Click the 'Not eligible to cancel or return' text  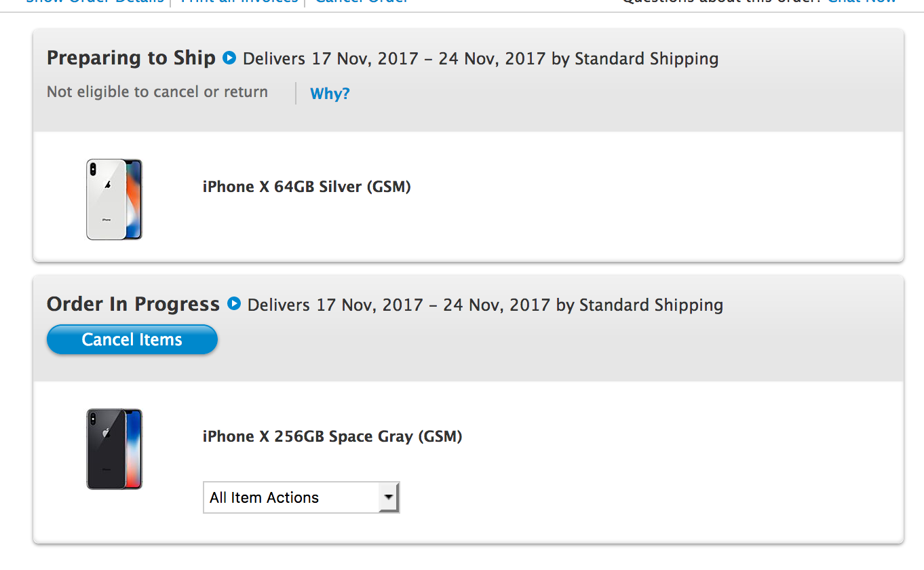click(157, 92)
